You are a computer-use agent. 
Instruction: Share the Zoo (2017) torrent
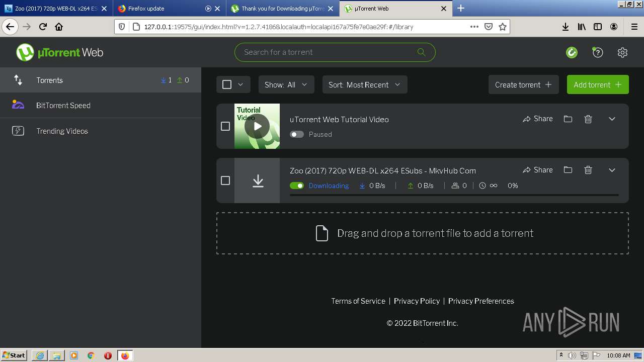coord(538,170)
